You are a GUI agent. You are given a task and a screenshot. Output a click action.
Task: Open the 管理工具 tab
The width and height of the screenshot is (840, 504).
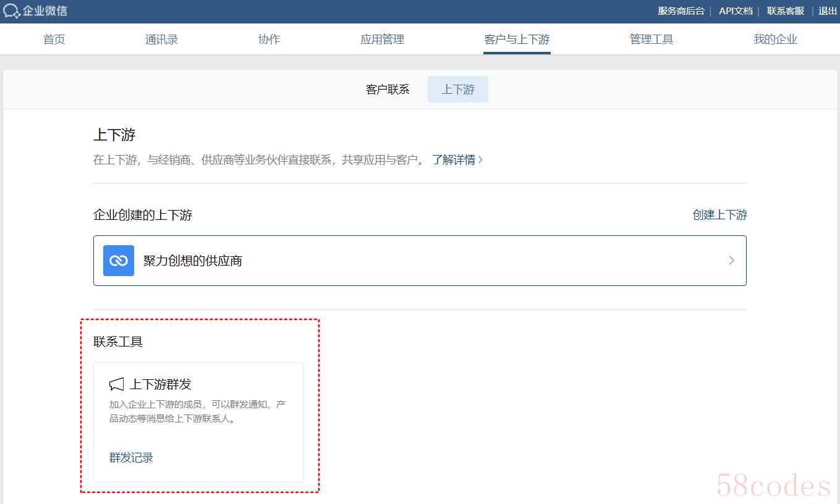point(651,40)
